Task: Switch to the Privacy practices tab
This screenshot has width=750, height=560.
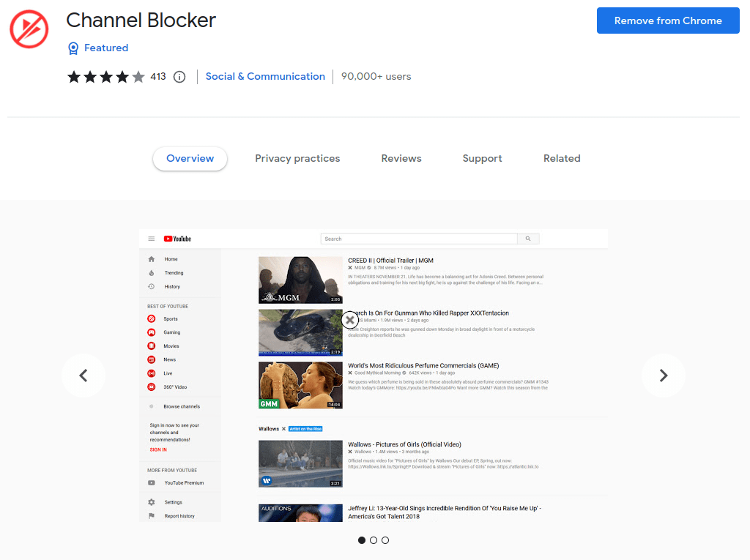Action: click(x=297, y=159)
